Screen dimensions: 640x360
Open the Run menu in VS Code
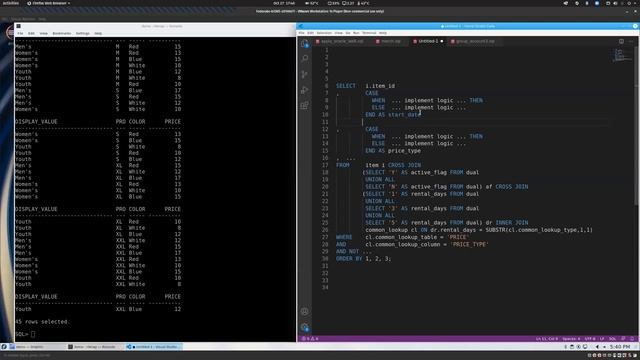pos(356,33)
